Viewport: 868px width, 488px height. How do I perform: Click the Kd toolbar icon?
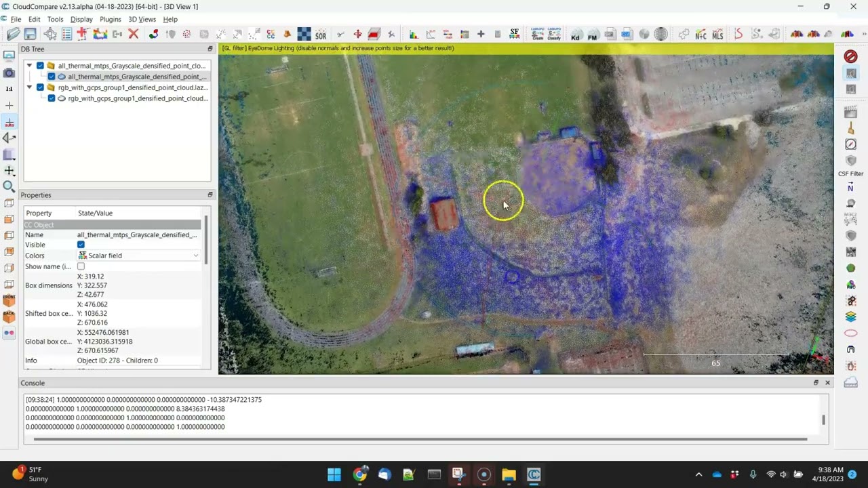pyautogui.click(x=576, y=34)
